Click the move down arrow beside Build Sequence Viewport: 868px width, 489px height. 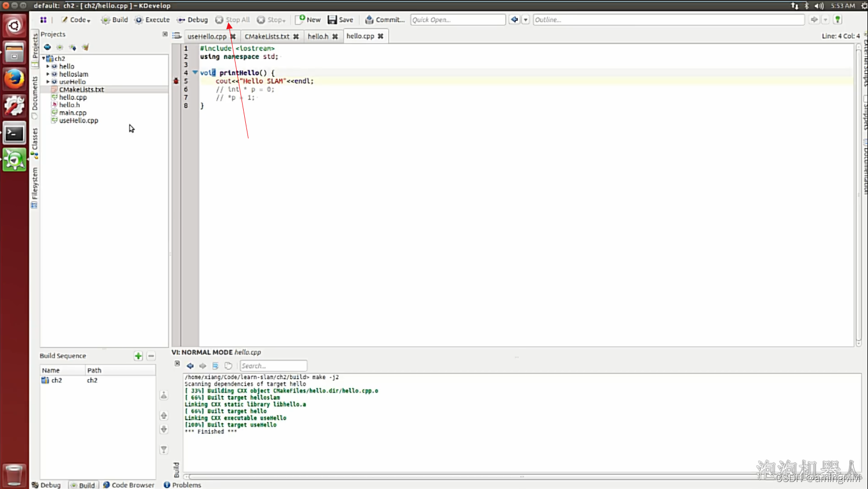164,429
